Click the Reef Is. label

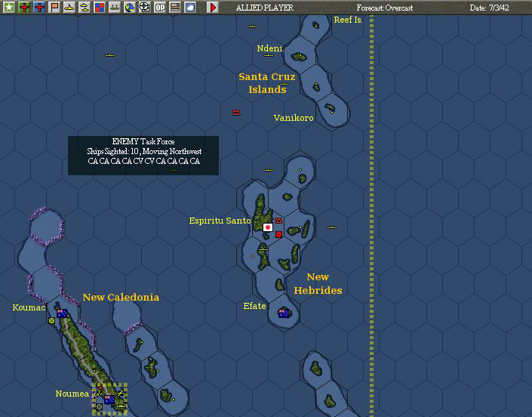click(348, 20)
